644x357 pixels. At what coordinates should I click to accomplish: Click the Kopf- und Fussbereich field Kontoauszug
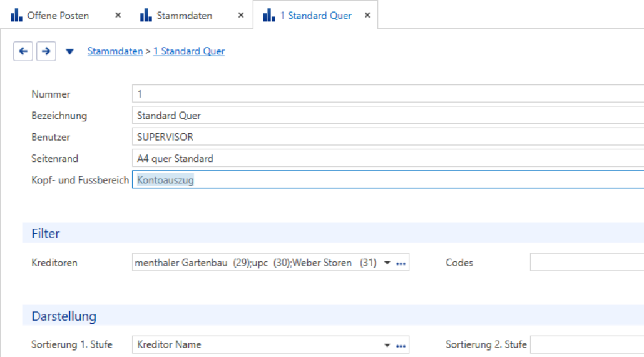tap(388, 179)
